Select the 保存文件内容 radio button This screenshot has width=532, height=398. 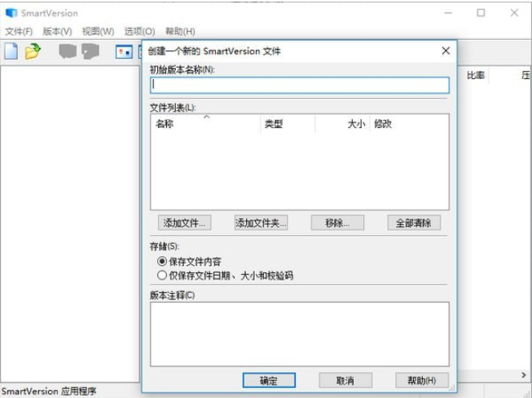pyautogui.click(x=162, y=262)
